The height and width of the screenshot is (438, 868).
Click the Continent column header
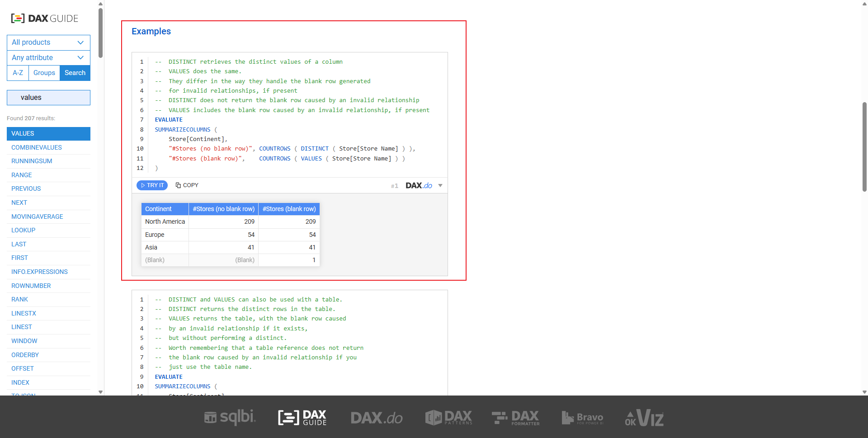pos(165,209)
